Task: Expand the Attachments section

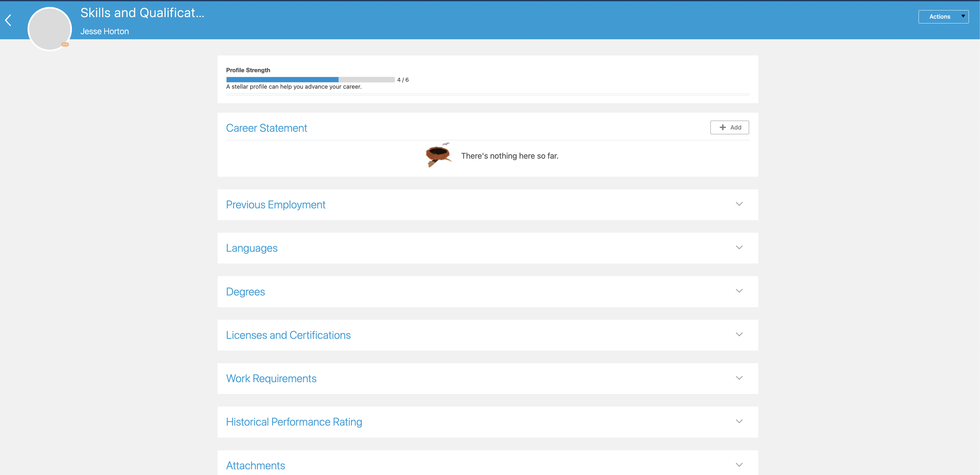Action: click(x=739, y=464)
